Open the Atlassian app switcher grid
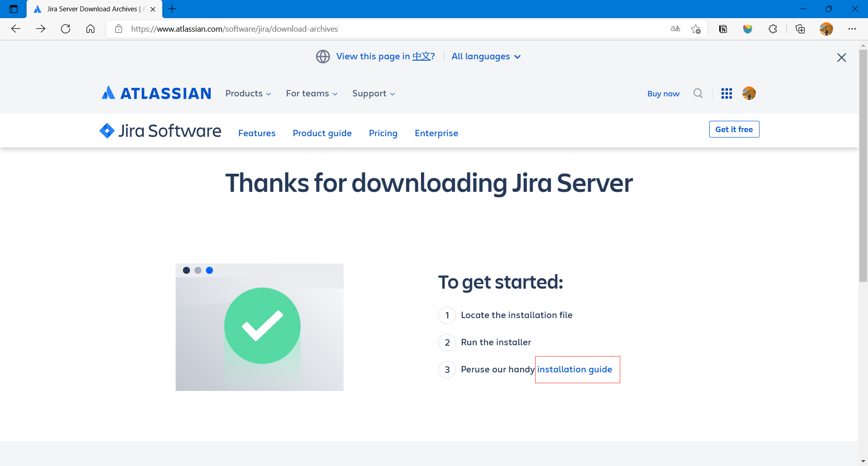The height and width of the screenshot is (466, 868). pos(726,93)
